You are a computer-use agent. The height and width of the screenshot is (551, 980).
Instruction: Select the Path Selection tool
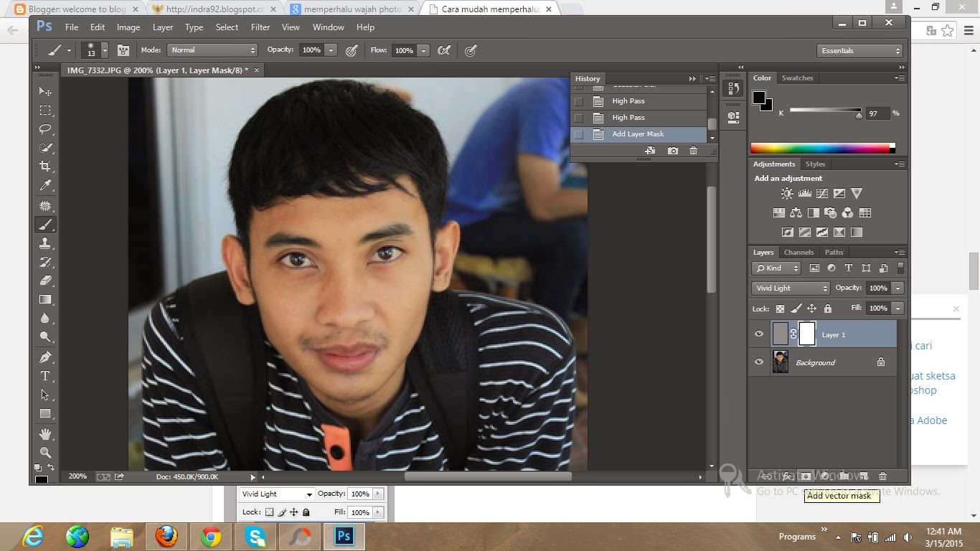[x=45, y=395]
